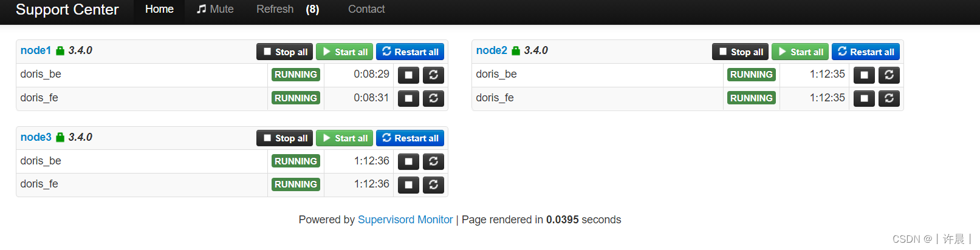Open the Contact page
Screen dimensions: 980x250
(x=366, y=9)
